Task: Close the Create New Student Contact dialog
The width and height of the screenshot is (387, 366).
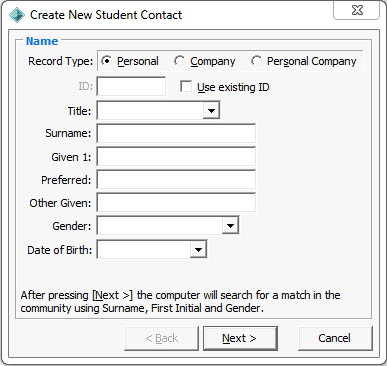Action: [357, 10]
